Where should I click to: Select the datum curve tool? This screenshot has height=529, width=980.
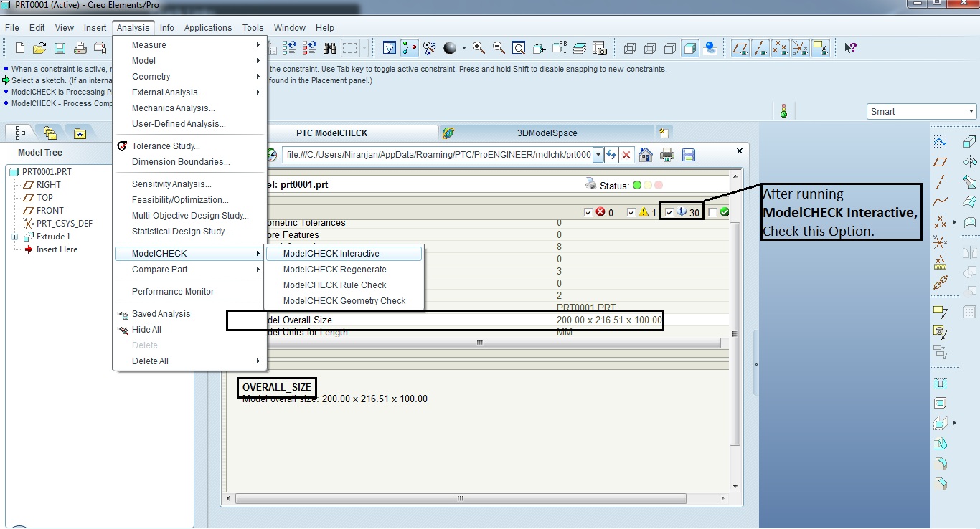tap(941, 202)
